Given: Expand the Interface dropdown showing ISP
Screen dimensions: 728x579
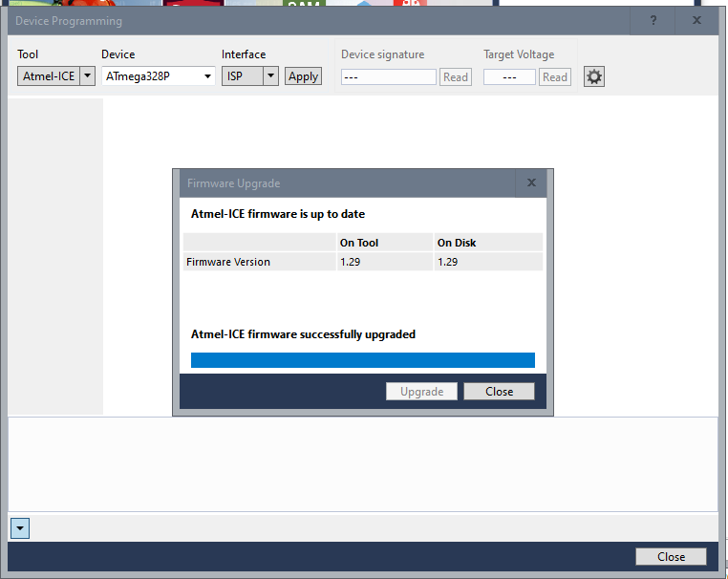Looking at the screenshot, I should click(x=270, y=76).
